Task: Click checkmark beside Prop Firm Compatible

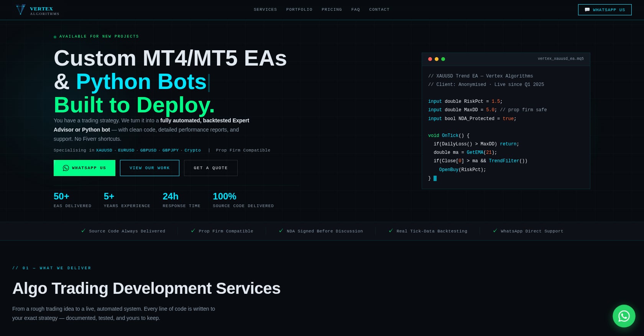Action: [x=193, y=231]
